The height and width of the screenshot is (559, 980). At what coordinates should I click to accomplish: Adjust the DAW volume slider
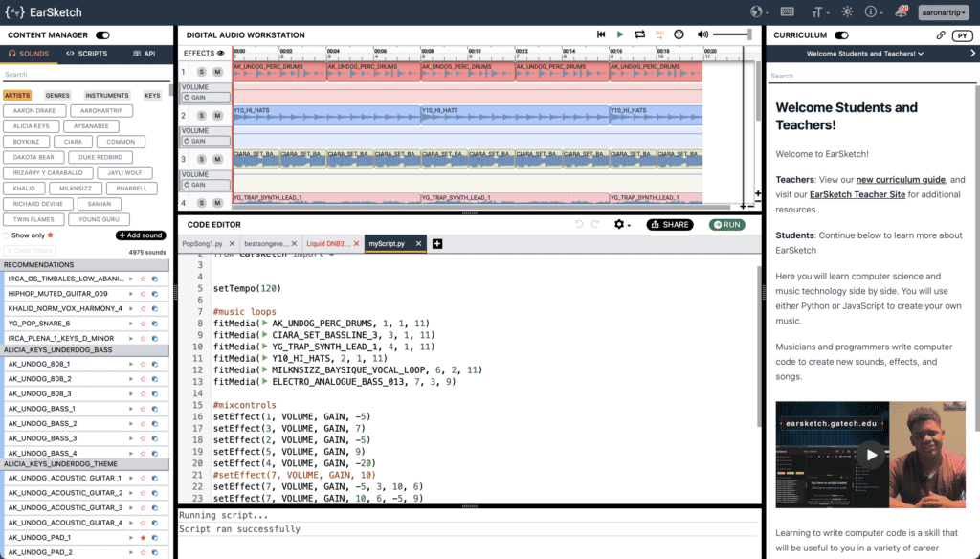[x=732, y=34]
